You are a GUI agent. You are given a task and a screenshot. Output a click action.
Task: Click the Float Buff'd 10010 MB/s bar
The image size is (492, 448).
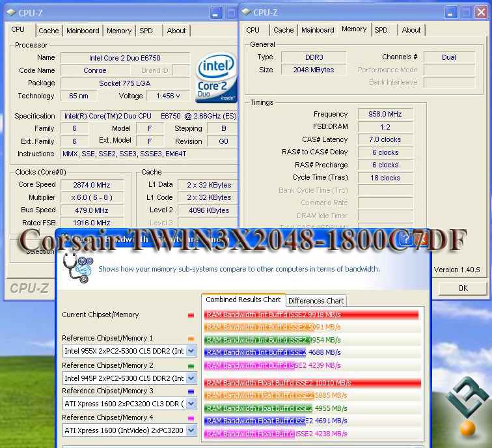pyautogui.click(x=312, y=383)
